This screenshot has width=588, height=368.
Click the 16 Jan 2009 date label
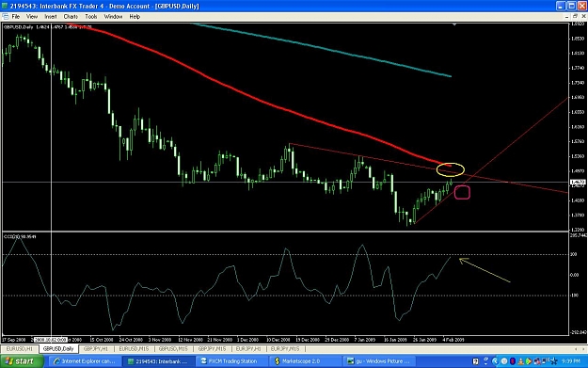395,340
